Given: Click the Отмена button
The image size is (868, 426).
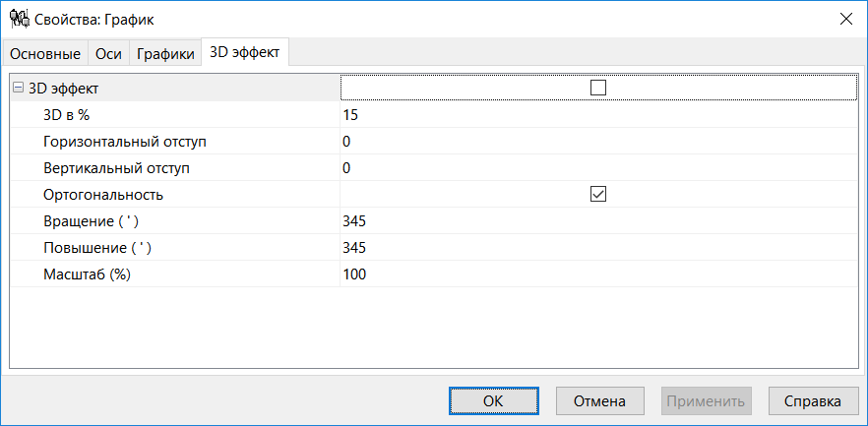Looking at the screenshot, I should click(600, 401).
